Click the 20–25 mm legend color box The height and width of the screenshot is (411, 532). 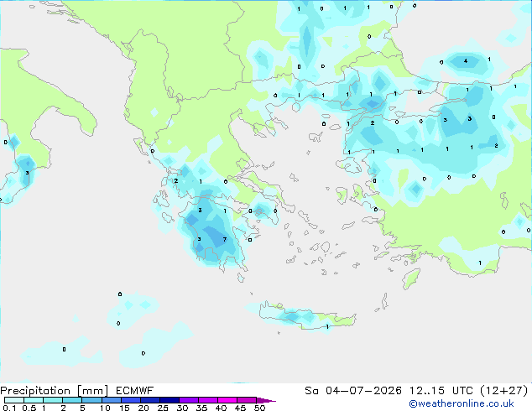click(149, 400)
